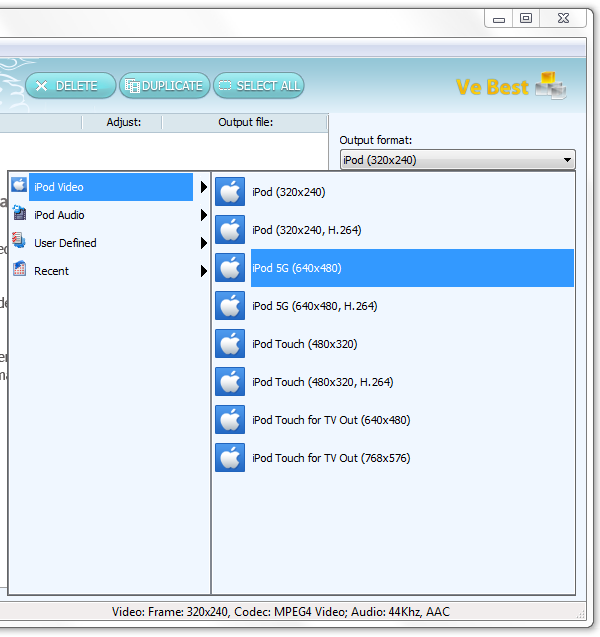Click the video frame status bar text

(281, 611)
